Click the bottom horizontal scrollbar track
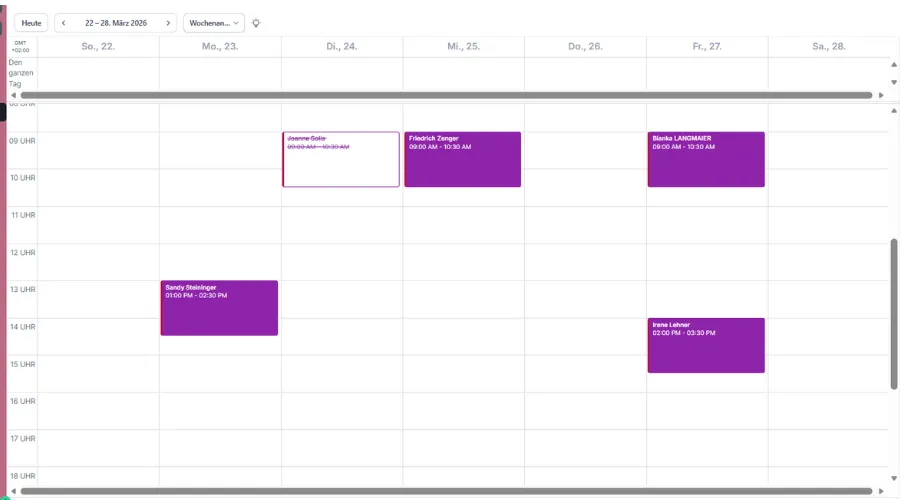Viewport: 900px width, 500px height. 447,491
